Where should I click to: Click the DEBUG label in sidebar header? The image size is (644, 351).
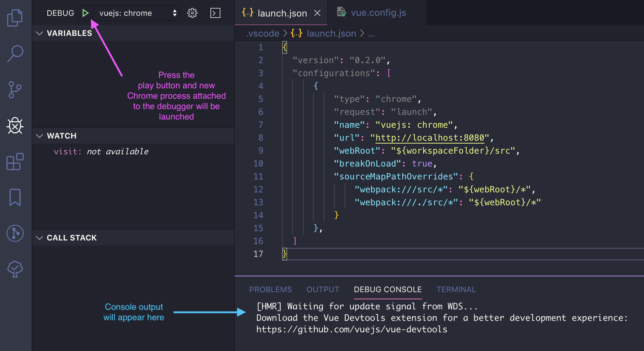[x=60, y=13]
